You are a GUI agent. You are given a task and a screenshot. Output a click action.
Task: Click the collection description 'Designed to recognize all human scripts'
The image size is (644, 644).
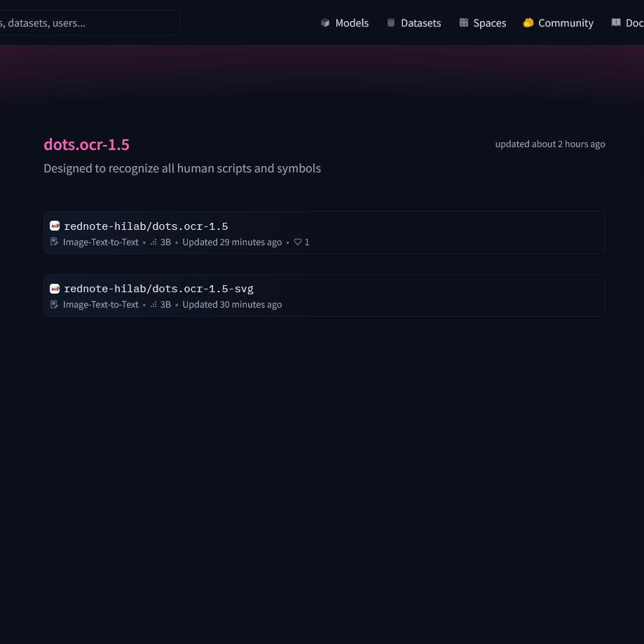pyautogui.click(x=182, y=168)
